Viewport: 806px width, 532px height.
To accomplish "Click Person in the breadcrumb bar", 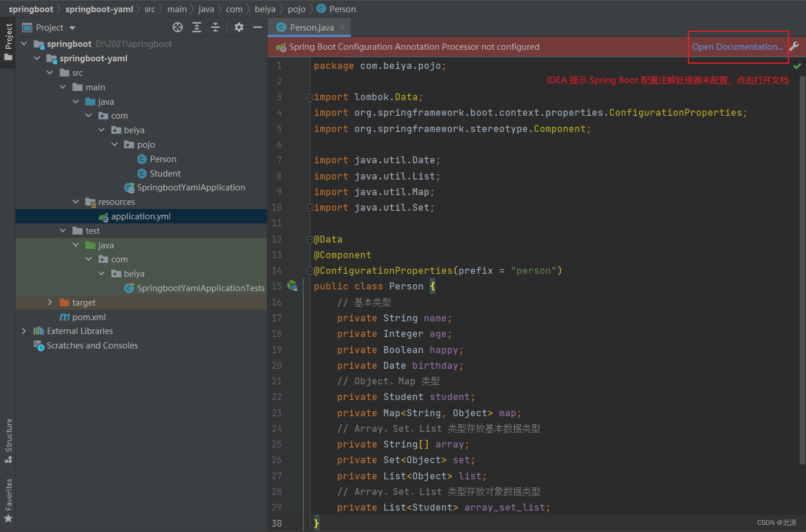I will click(x=341, y=9).
